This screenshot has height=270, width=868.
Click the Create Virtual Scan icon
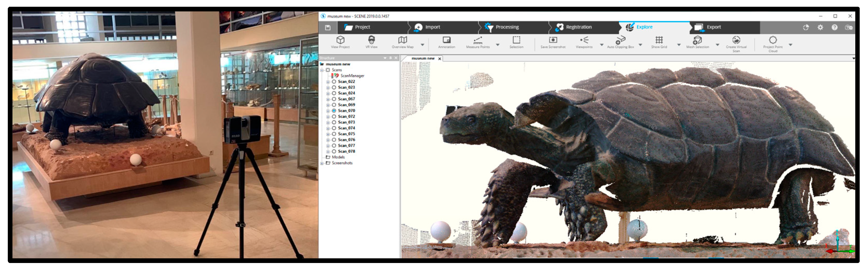736,41
